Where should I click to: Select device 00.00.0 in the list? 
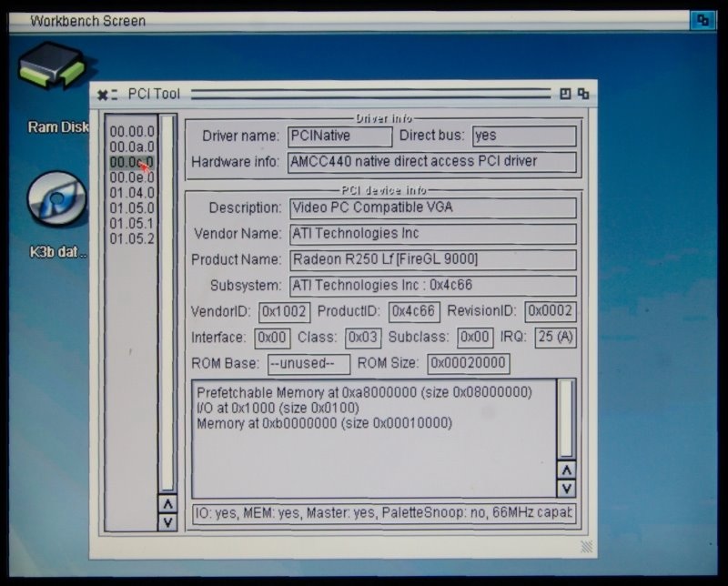click(x=132, y=132)
